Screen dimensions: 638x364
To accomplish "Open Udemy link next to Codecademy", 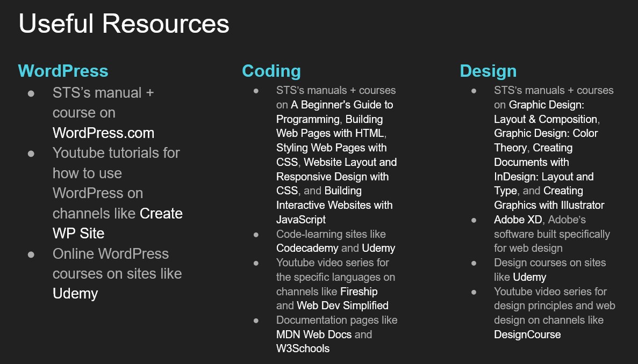I will 378,248.
